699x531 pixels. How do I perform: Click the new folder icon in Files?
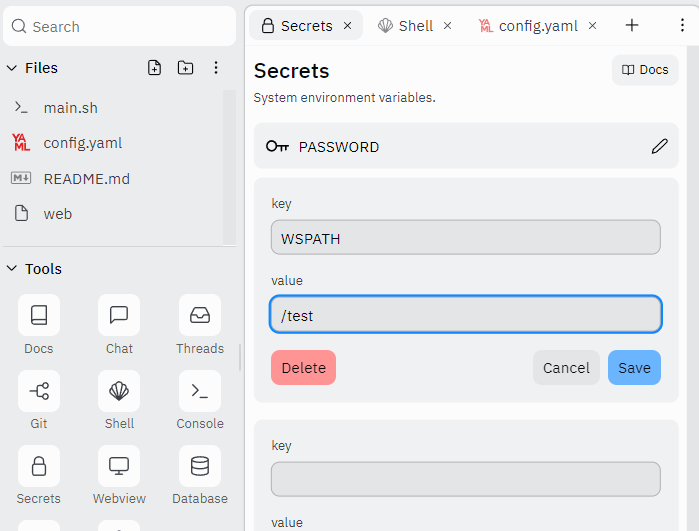[x=185, y=68]
